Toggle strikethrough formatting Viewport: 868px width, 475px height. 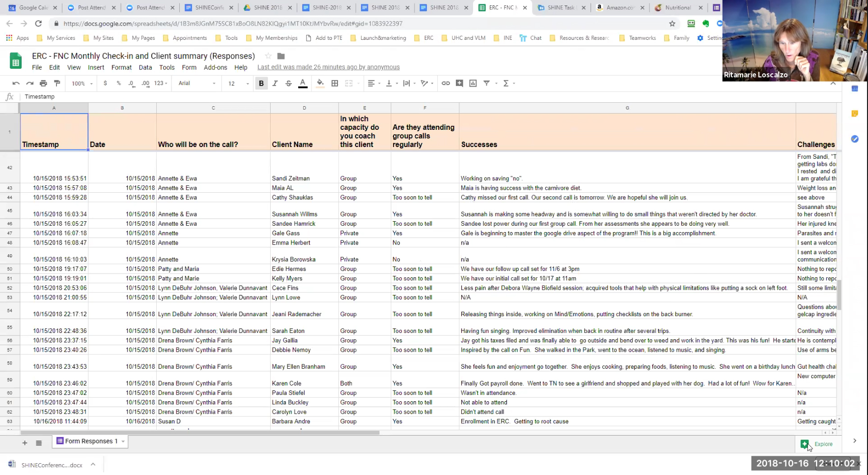coord(289,84)
